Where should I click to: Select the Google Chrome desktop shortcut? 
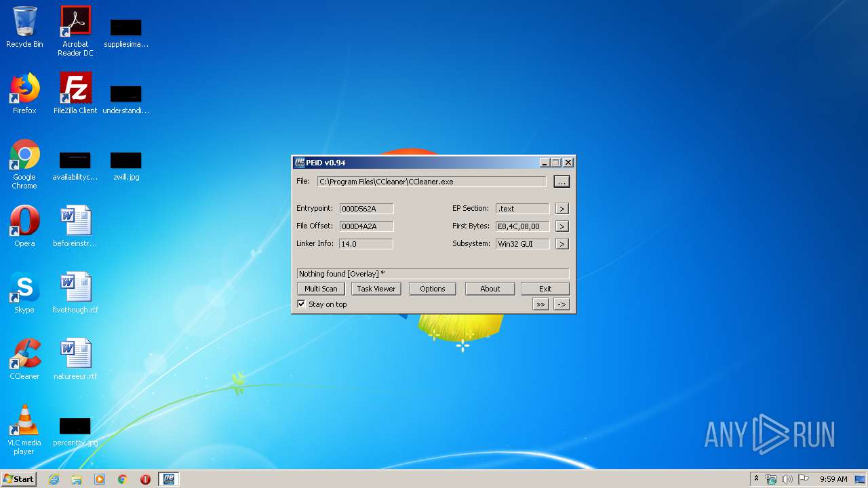pyautogui.click(x=24, y=164)
